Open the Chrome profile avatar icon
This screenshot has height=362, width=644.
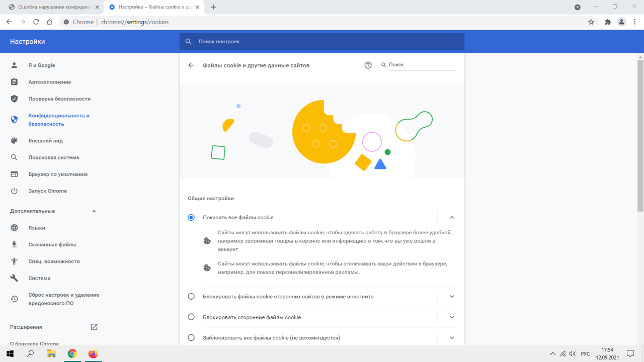click(621, 22)
